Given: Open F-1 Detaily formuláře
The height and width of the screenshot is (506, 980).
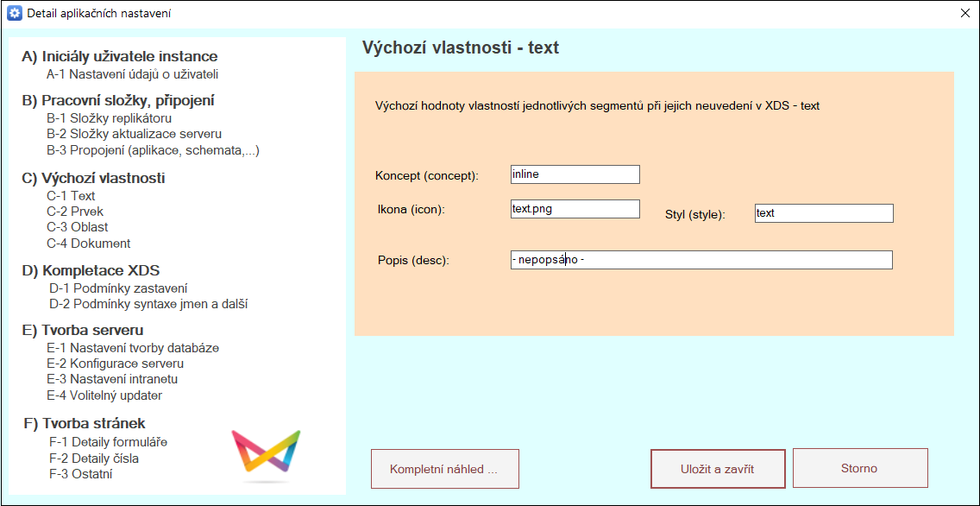Looking at the screenshot, I should click(x=108, y=442).
